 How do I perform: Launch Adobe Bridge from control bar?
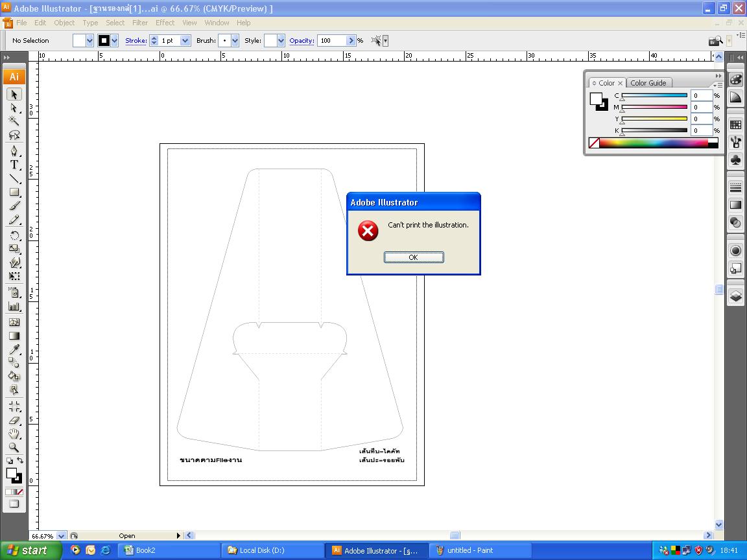coord(715,41)
